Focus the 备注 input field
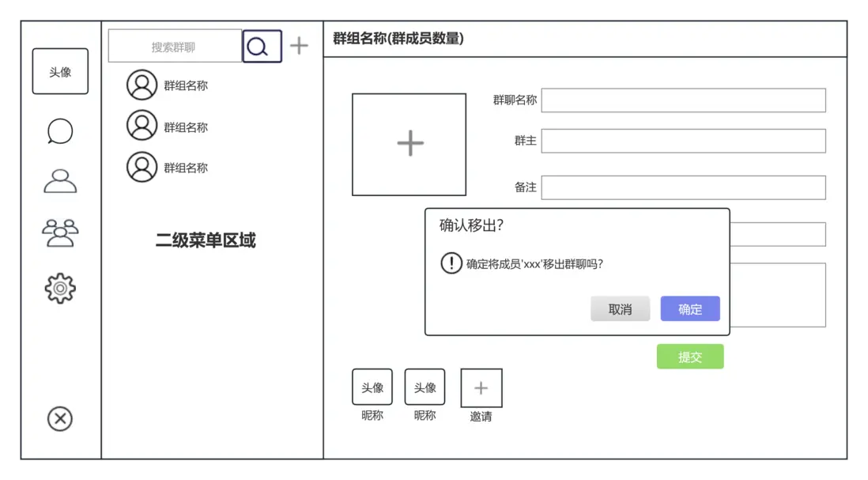Viewport: 868px width, 480px height. pos(683,187)
